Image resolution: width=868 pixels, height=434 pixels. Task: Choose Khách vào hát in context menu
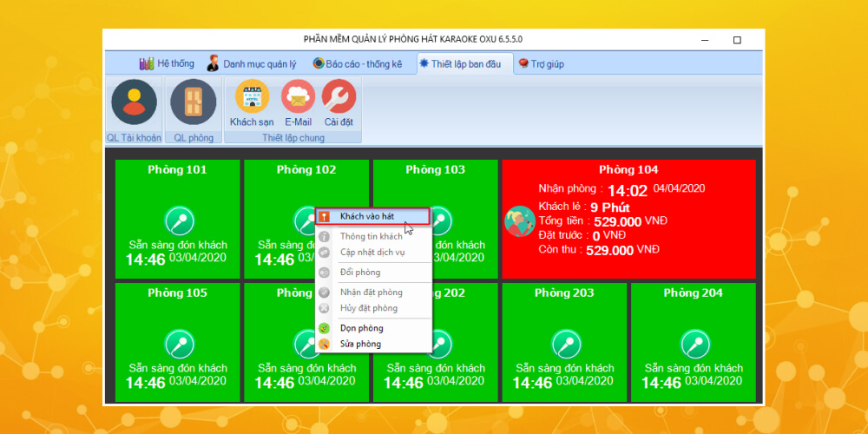pyautogui.click(x=373, y=216)
